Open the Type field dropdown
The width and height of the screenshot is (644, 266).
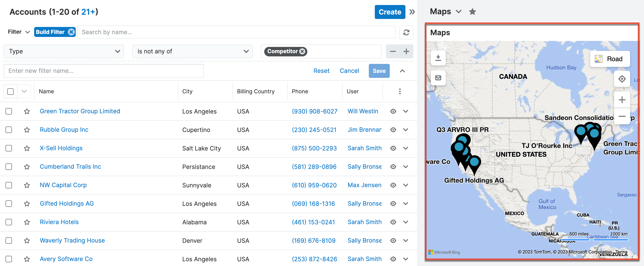tap(64, 51)
